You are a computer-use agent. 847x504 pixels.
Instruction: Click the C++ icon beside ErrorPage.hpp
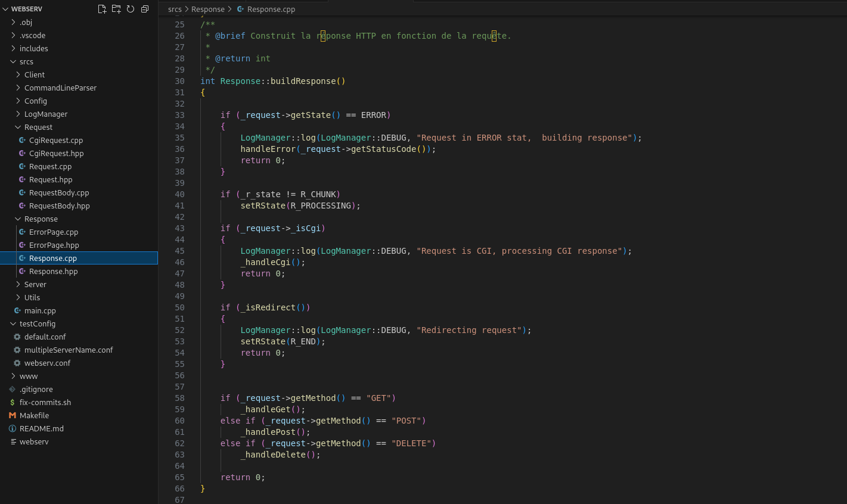[22, 245]
